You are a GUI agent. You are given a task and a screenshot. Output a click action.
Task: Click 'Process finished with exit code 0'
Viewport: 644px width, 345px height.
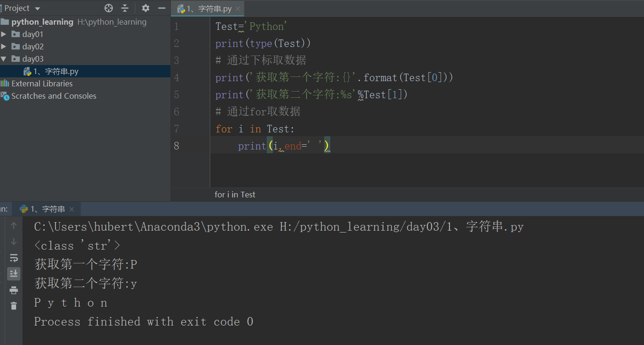tap(143, 322)
